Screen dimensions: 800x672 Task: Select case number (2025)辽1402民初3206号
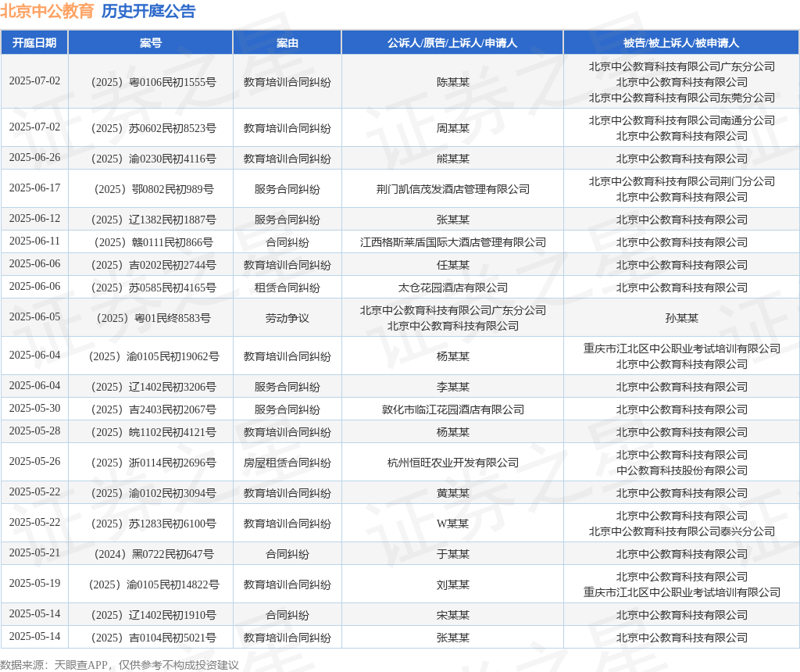(154, 388)
